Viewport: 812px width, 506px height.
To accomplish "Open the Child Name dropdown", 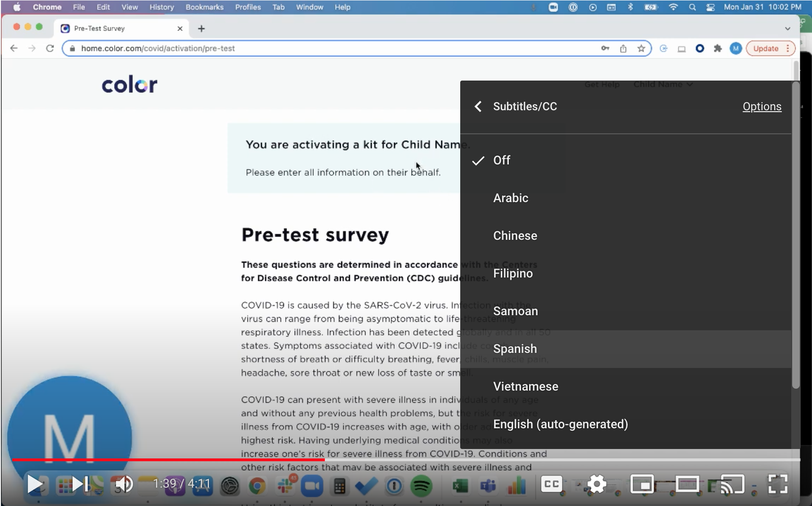I will click(x=663, y=84).
